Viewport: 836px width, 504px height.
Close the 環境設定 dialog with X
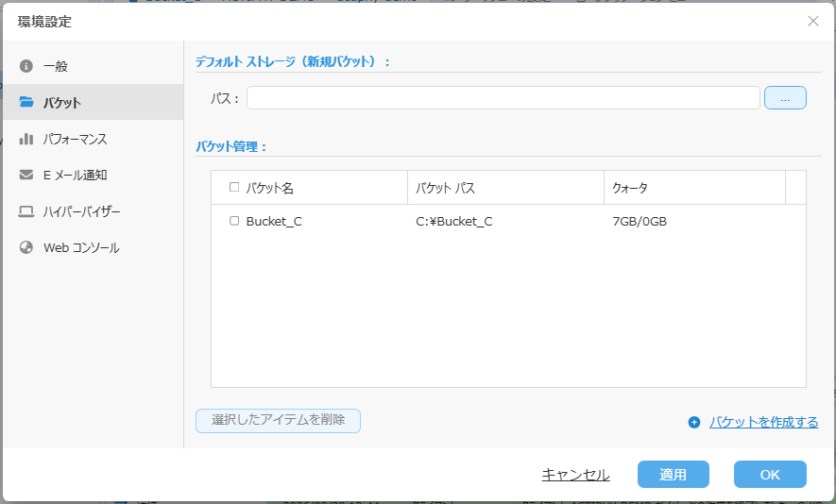[812, 21]
